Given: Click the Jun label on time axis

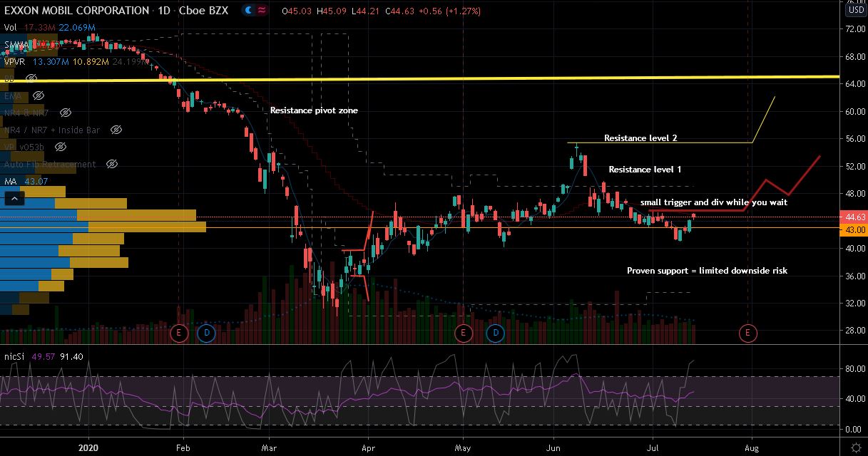Looking at the screenshot, I should pos(553,447).
